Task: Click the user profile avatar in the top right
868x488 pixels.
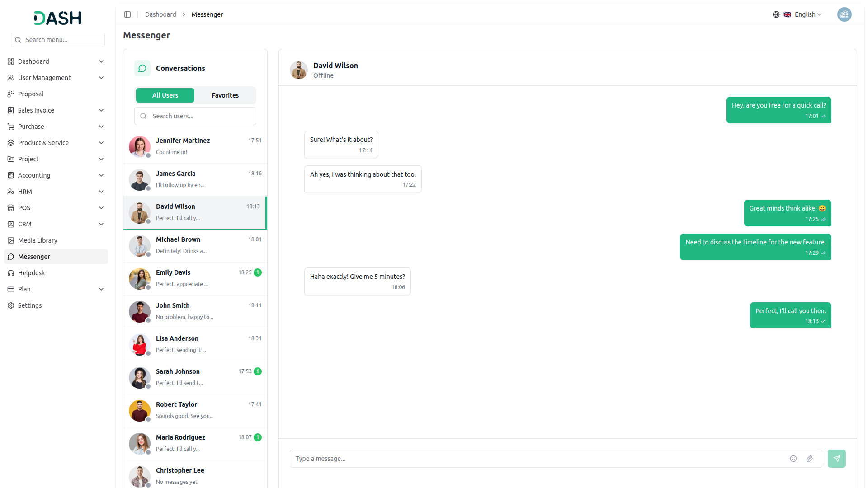Action: pyautogui.click(x=844, y=14)
